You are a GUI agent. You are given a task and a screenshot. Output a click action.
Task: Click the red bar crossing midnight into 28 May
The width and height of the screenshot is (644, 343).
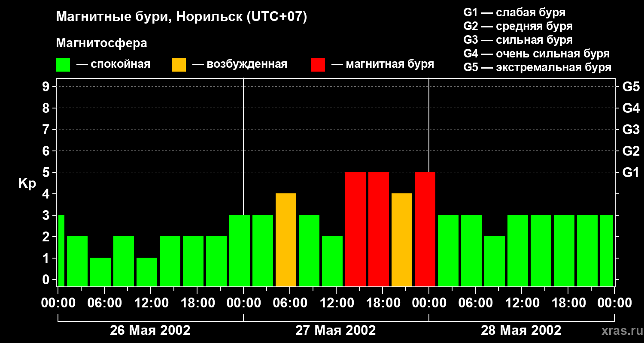click(x=425, y=229)
